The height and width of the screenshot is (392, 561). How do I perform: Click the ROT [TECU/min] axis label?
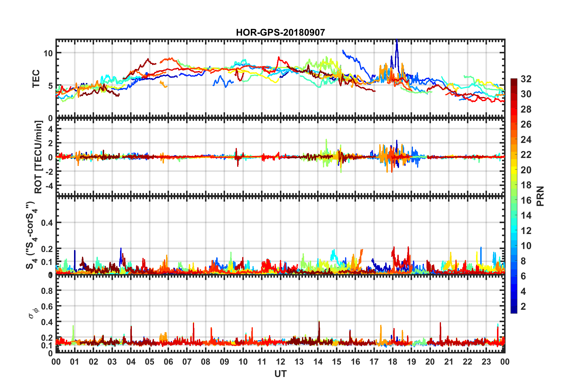(x=38, y=157)
